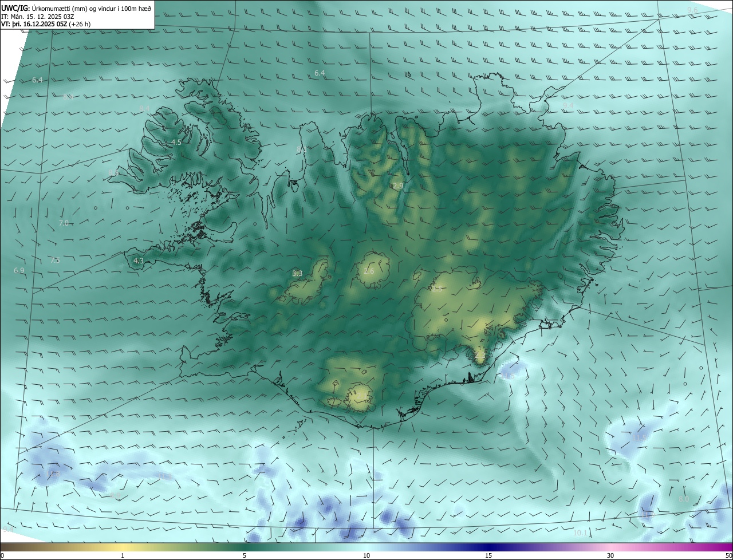Click the map value label 9.6
733x560 pixels.
click(x=692, y=10)
